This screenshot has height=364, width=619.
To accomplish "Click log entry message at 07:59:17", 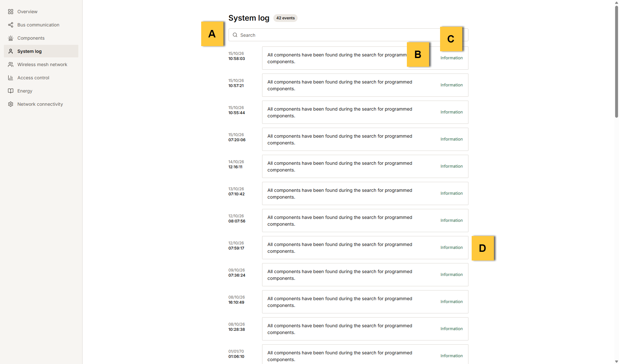I will tap(340, 248).
